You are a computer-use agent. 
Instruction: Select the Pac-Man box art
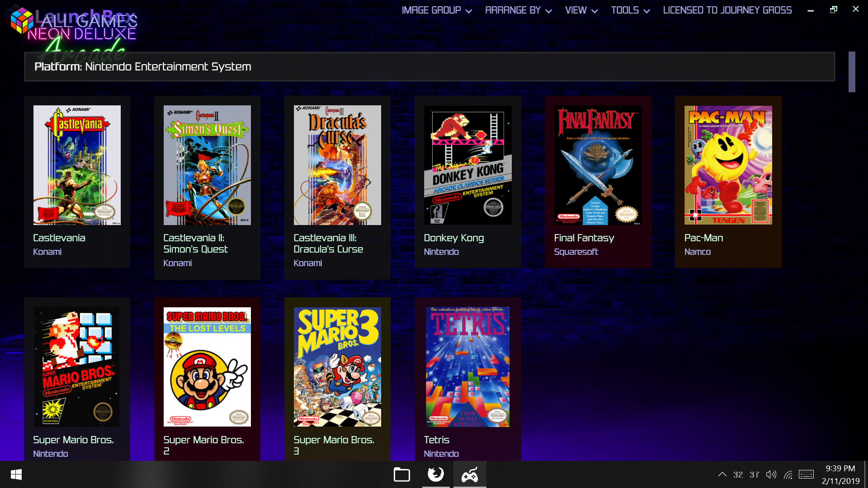point(728,165)
